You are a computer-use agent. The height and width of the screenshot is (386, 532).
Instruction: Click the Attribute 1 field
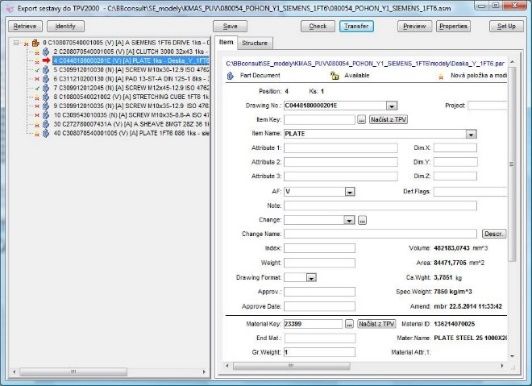(x=341, y=148)
